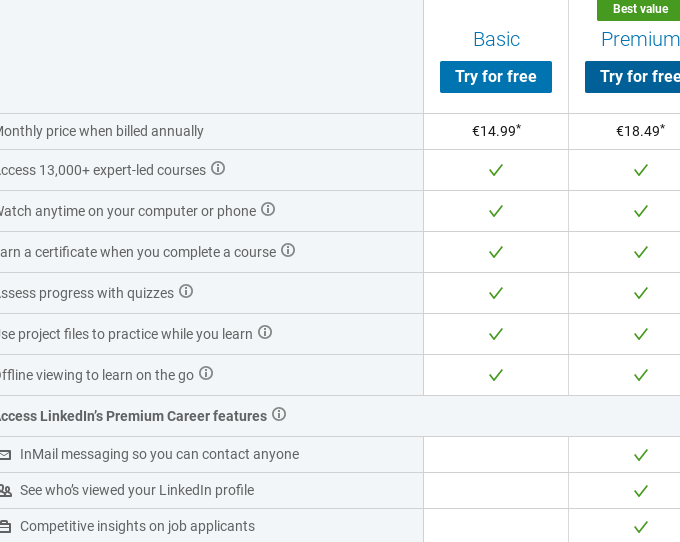Select the Premium plan heading
This screenshot has height=542, width=680.
click(640, 39)
